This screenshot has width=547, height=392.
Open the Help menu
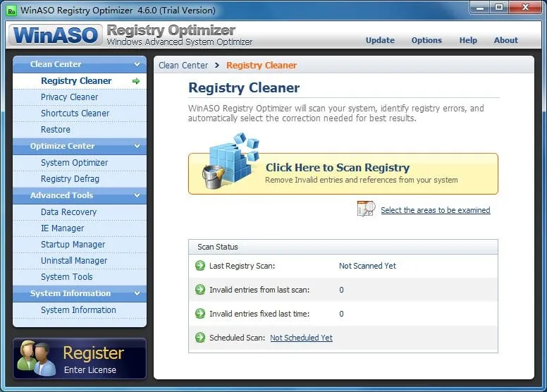click(x=468, y=40)
